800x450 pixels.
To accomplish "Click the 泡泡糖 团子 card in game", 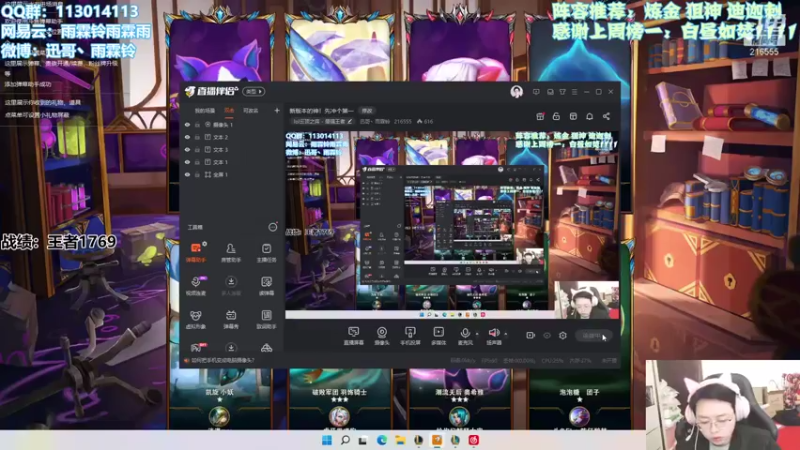I will (579, 399).
